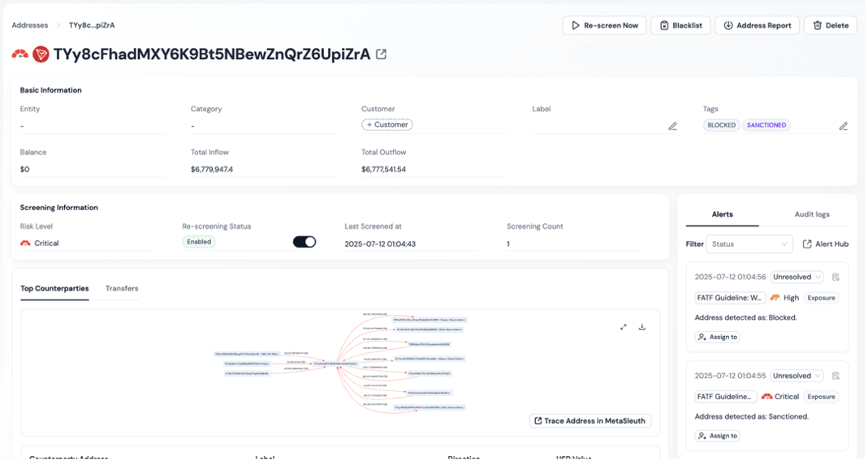Screen dimensions: 868x461
Task: Add a customer via + Customer
Action: [387, 125]
